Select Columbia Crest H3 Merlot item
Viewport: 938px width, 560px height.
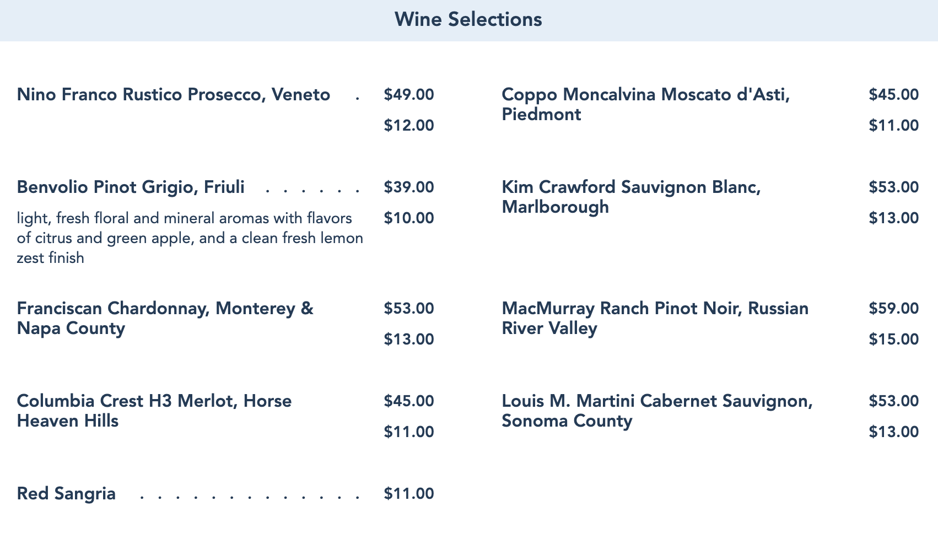154,411
